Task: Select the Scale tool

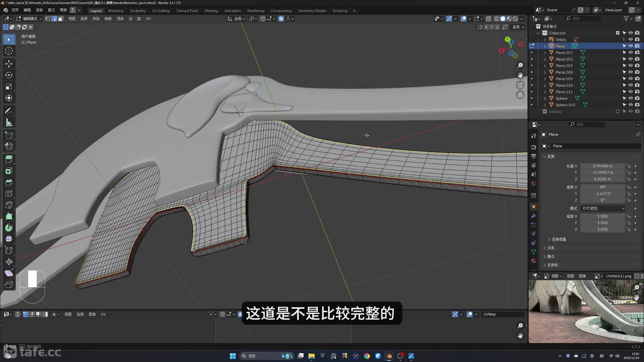Action: pos(9,86)
